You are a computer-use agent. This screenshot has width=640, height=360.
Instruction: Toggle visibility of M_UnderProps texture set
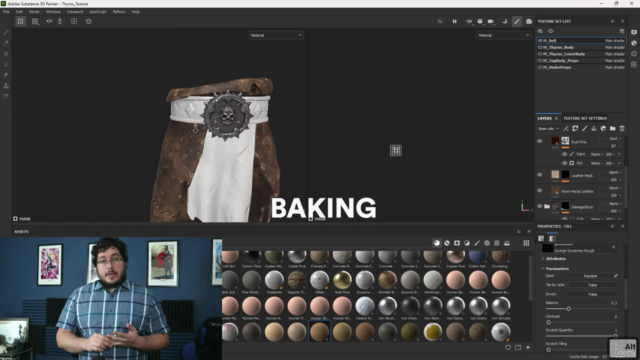(x=540, y=67)
